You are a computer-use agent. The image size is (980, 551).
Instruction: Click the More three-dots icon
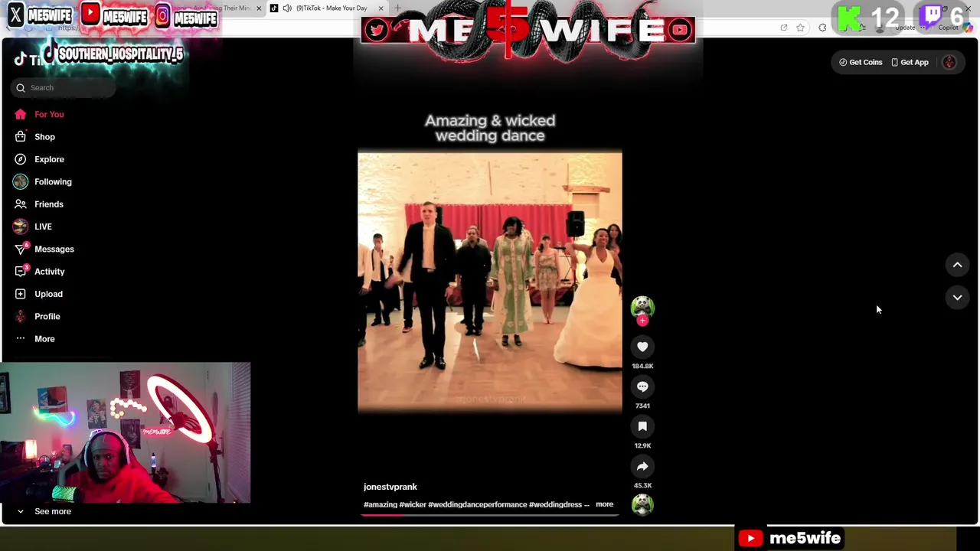pos(21,338)
